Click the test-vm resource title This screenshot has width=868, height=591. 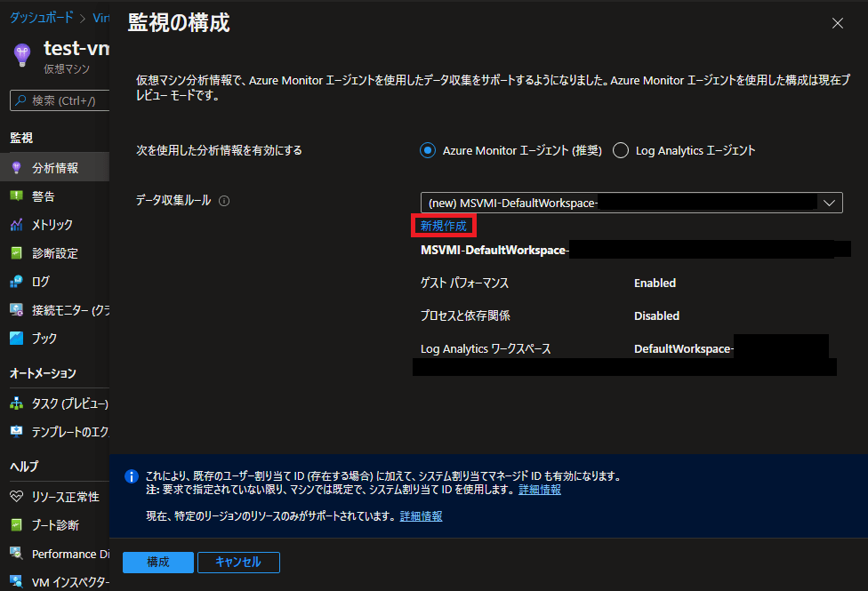pyautogui.click(x=76, y=48)
